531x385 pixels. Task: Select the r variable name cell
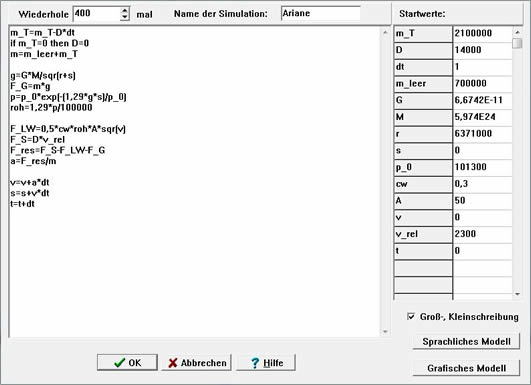[x=423, y=134]
